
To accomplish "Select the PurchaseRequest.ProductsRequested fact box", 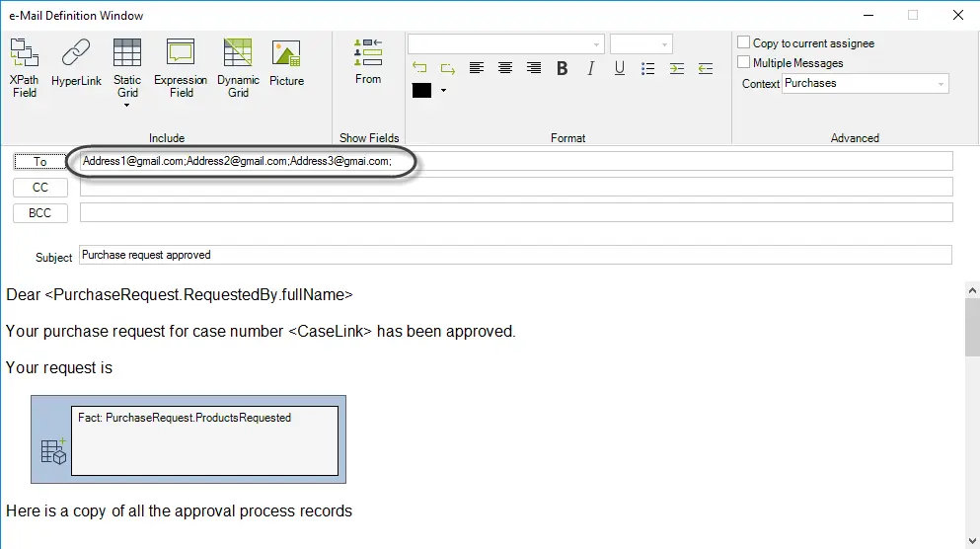I will coord(204,440).
